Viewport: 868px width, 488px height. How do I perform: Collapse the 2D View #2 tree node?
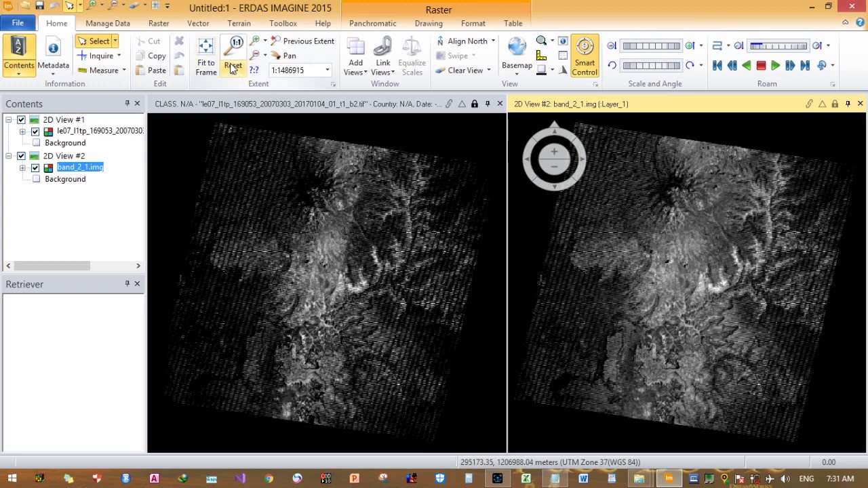pyautogui.click(x=9, y=156)
